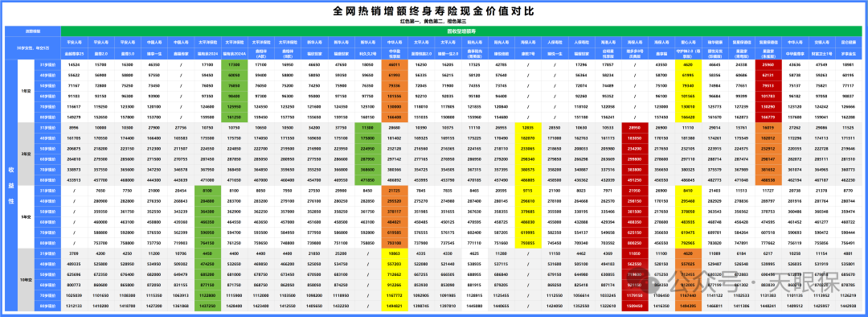The height and width of the screenshot is (317, 868).
Task: Click the title 全网热销增额终身寿险现金价值对比
Action: tap(434, 11)
